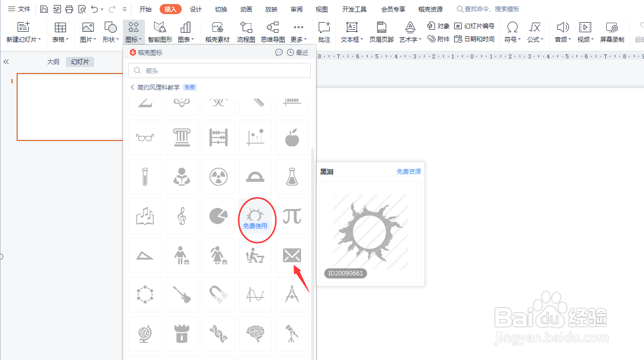This screenshot has height=360, width=644.
Task: Open the 动画 ribbon tab
Action: [x=246, y=9]
